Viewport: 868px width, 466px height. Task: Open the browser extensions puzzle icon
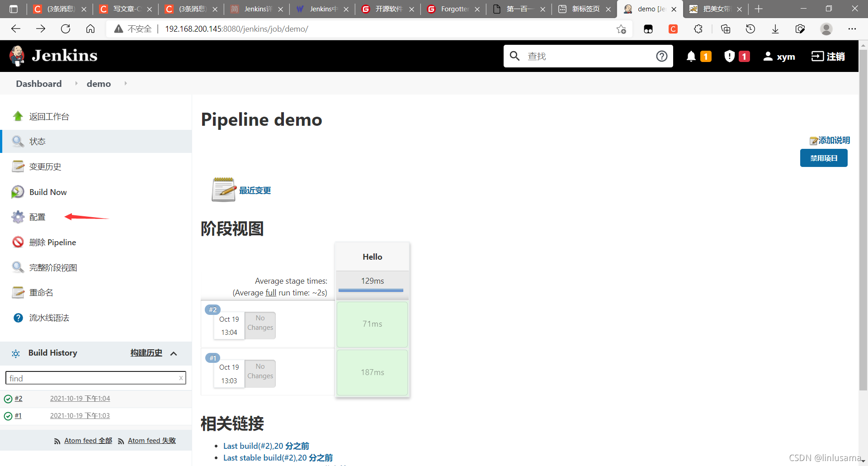[698, 29]
